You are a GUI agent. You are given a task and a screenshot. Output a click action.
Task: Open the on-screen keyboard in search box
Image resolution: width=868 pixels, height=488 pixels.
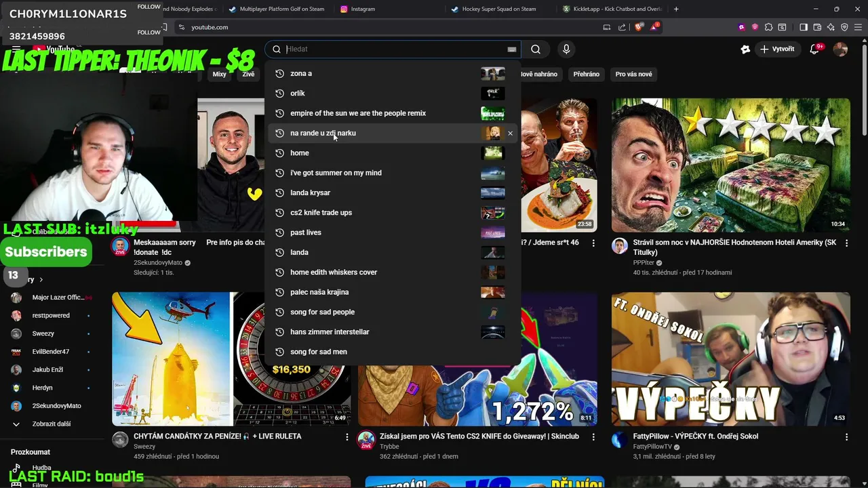512,49
